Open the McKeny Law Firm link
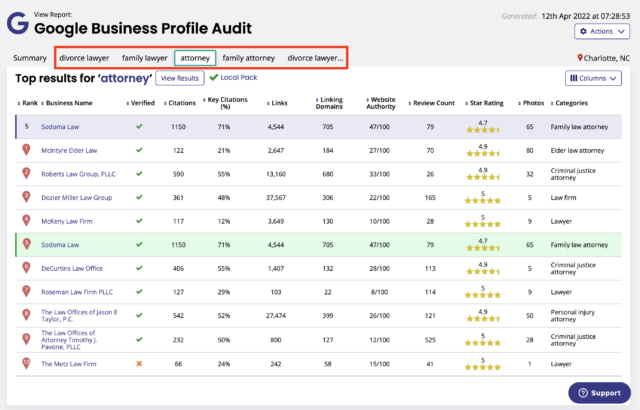The width and height of the screenshot is (640, 410). coord(69,221)
